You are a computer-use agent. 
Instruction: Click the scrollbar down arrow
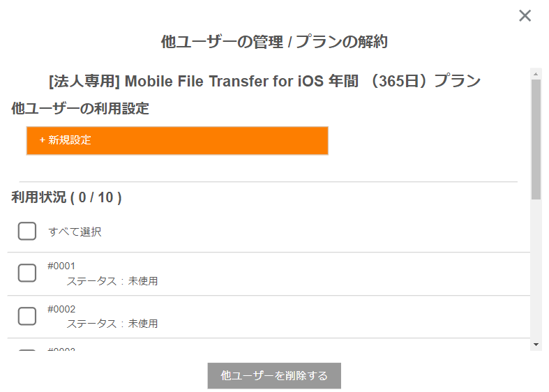[x=536, y=345]
